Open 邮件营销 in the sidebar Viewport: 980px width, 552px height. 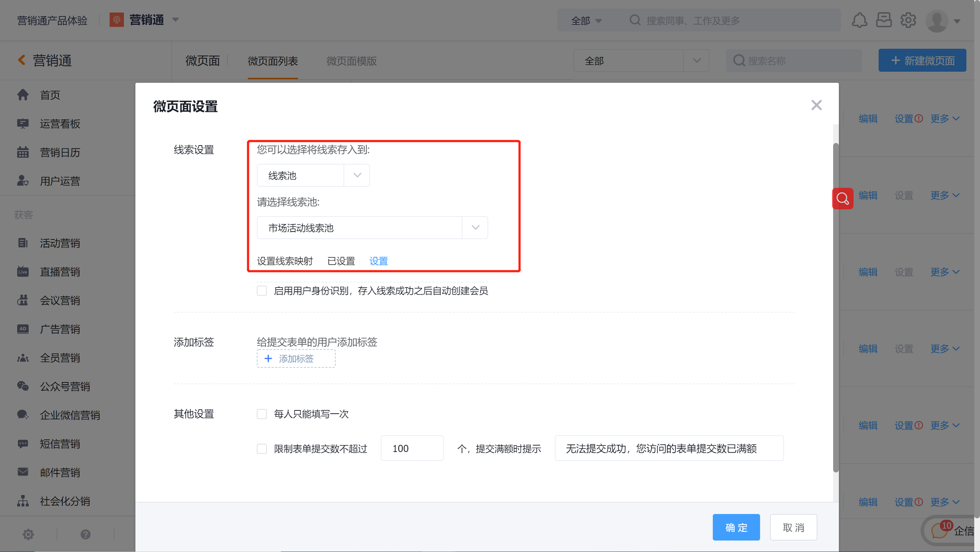click(60, 472)
